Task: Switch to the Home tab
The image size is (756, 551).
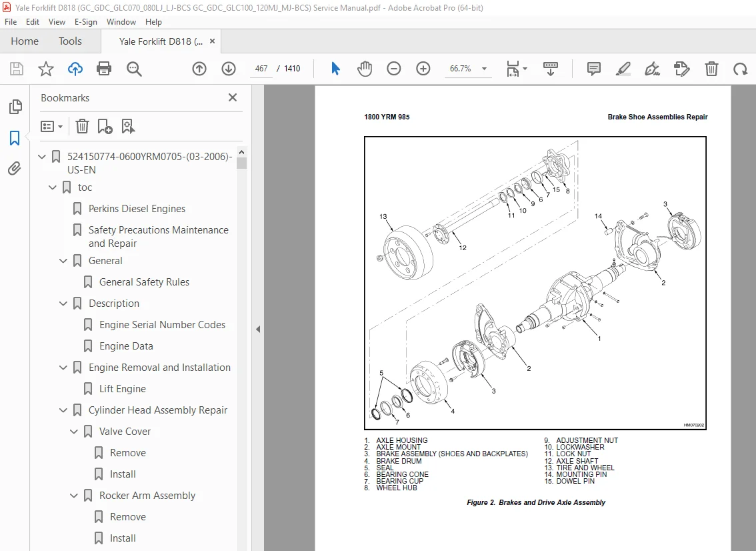Action: (x=25, y=41)
